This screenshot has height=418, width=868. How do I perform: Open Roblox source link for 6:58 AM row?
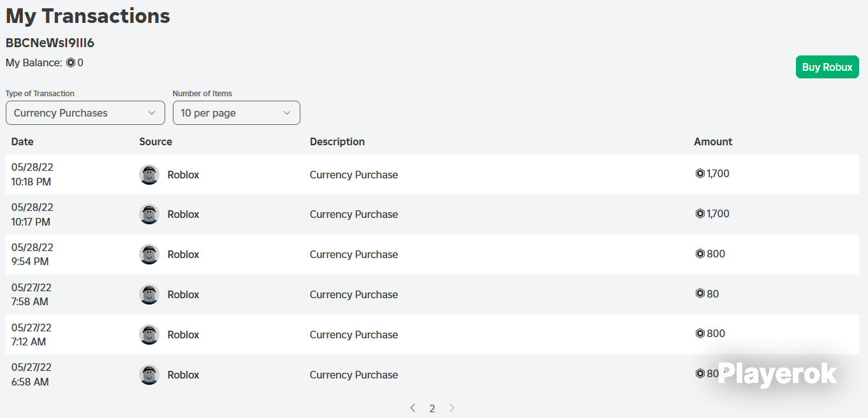(x=183, y=375)
